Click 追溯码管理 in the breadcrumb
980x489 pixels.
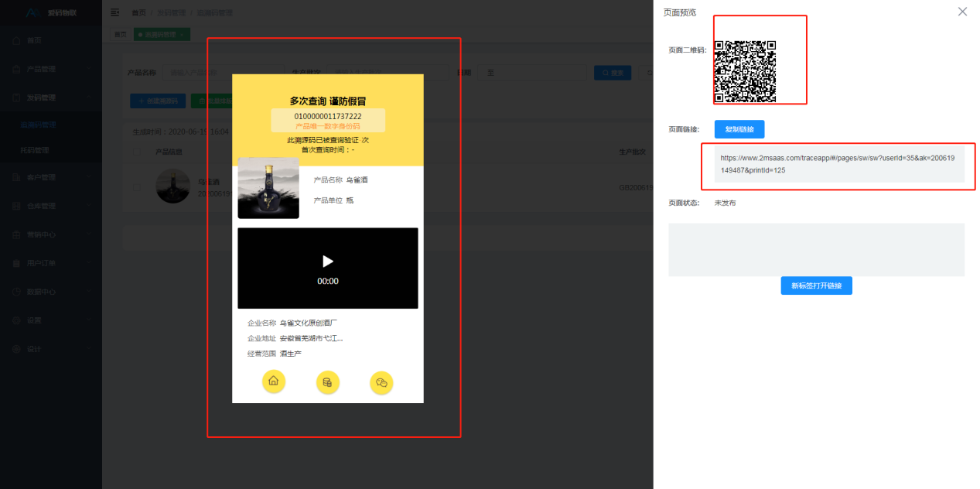[214, 12]
